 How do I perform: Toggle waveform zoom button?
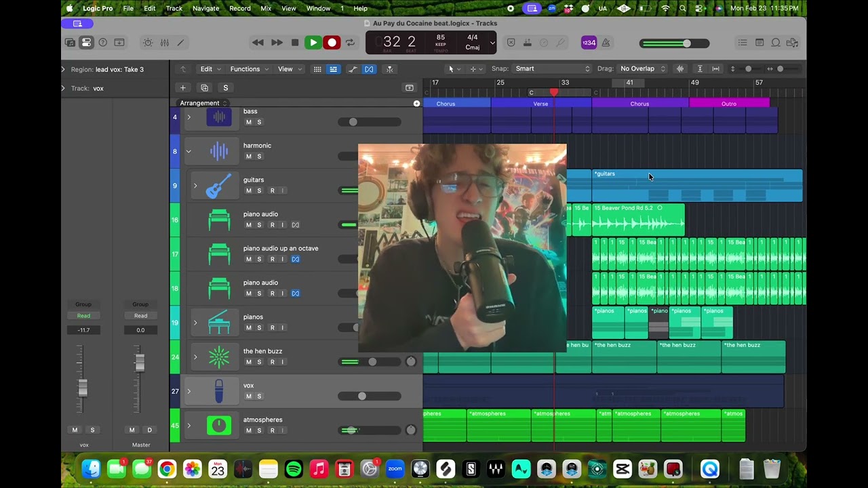pos(680,68)
